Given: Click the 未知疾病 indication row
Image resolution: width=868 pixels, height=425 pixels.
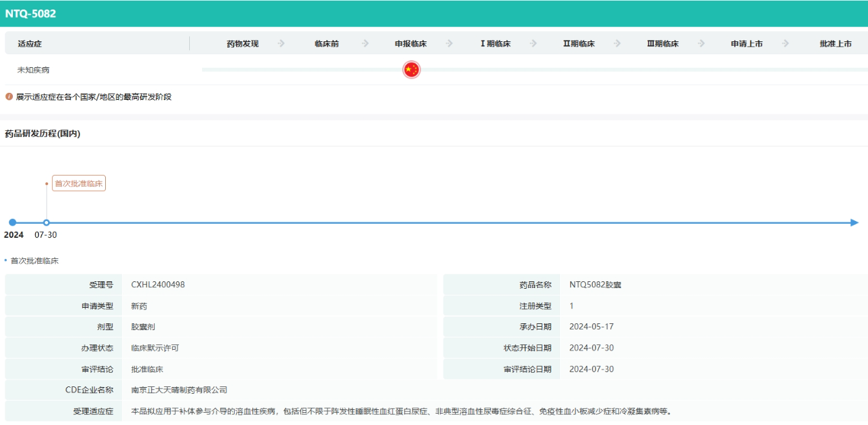Looking at the screenshot, I should (x=33, y=70).
